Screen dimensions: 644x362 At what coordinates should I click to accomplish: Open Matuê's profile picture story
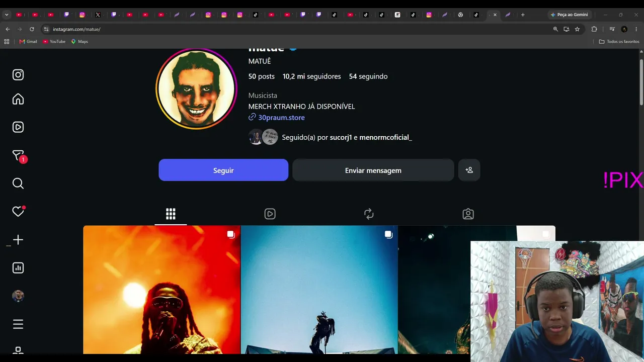click(x=196, y=89)
